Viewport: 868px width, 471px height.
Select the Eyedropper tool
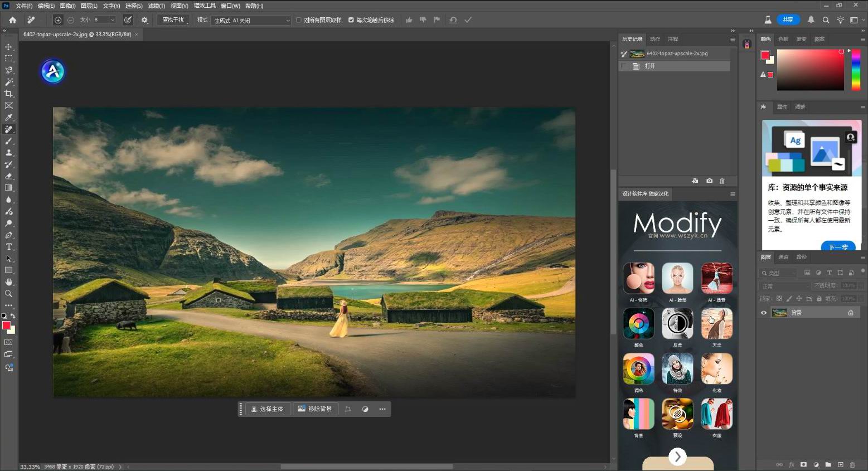9,117
